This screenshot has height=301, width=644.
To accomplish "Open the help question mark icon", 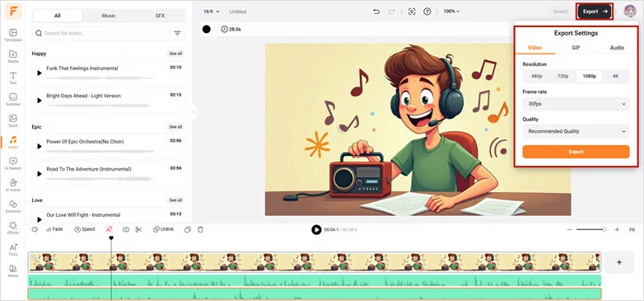I will (427, 12).
